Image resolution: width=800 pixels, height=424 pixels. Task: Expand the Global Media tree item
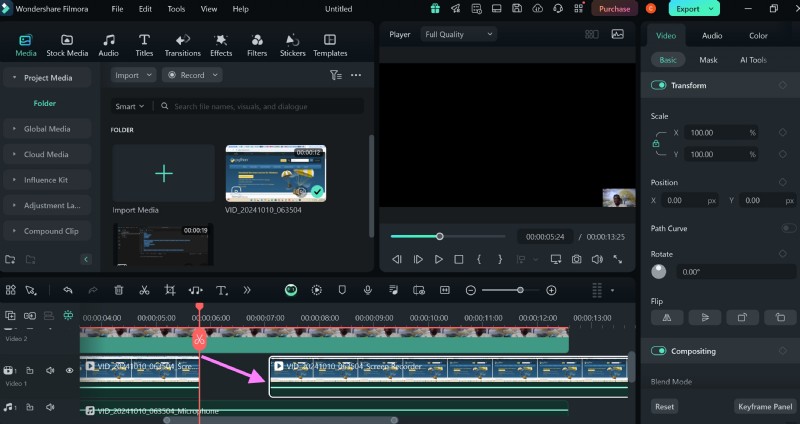14,129
